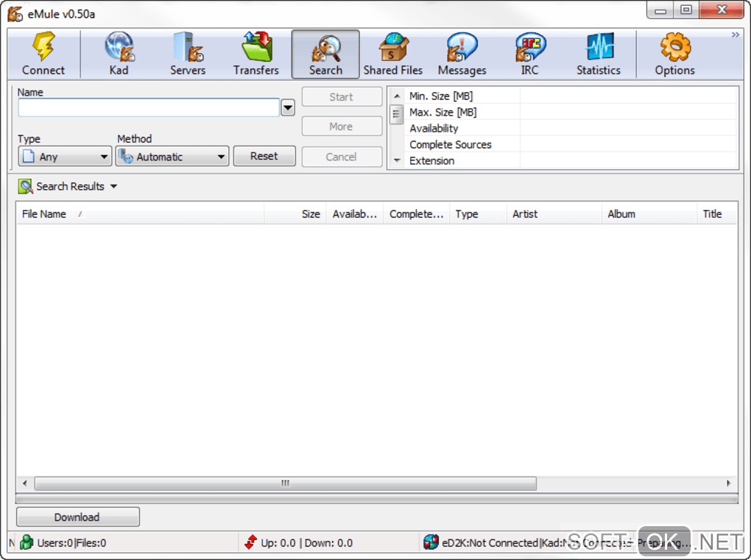
Task: Click the Search Results magnifier icon
Action: pyautogui.click(x=25, y=186)
